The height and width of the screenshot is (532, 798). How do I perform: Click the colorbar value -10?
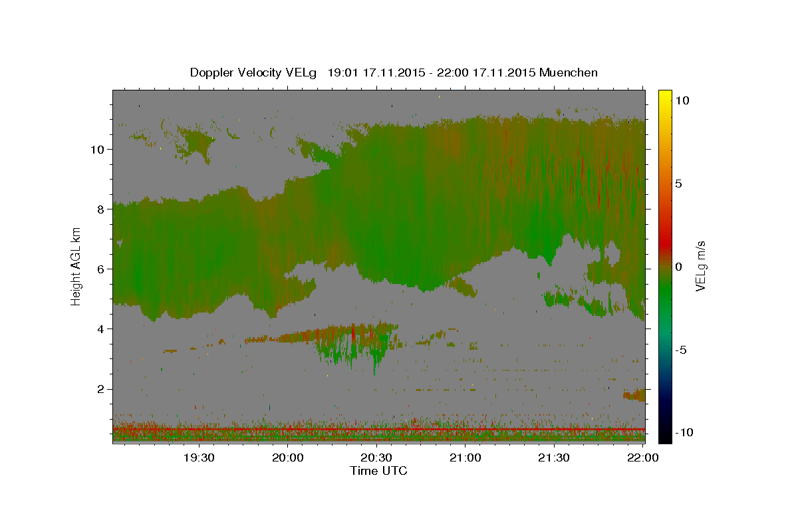[x=684, y=432]
